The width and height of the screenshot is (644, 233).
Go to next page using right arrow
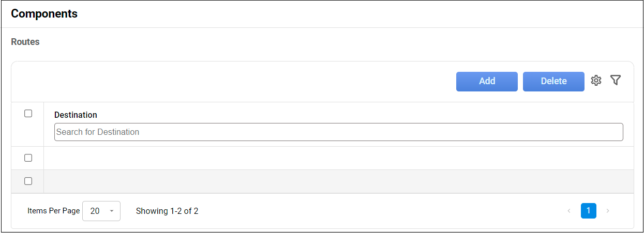click(x=608, y=211)
